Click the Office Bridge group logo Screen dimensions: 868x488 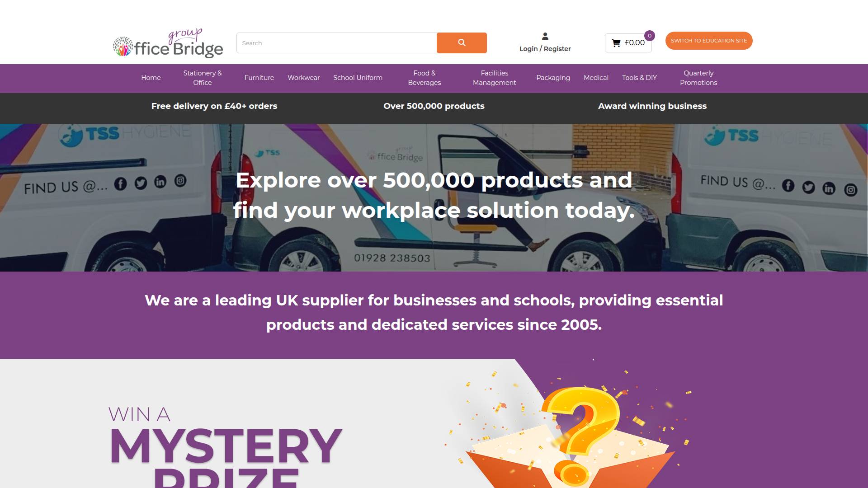[168, 43]
